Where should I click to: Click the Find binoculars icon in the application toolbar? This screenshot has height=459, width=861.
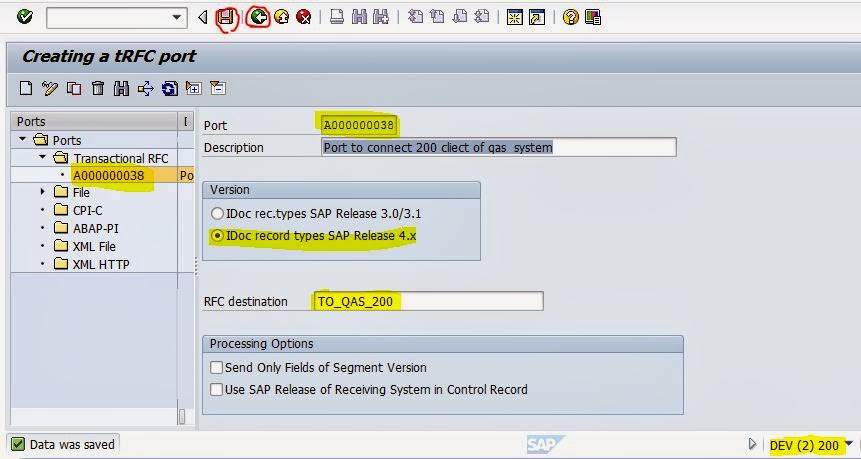[121, 88]
